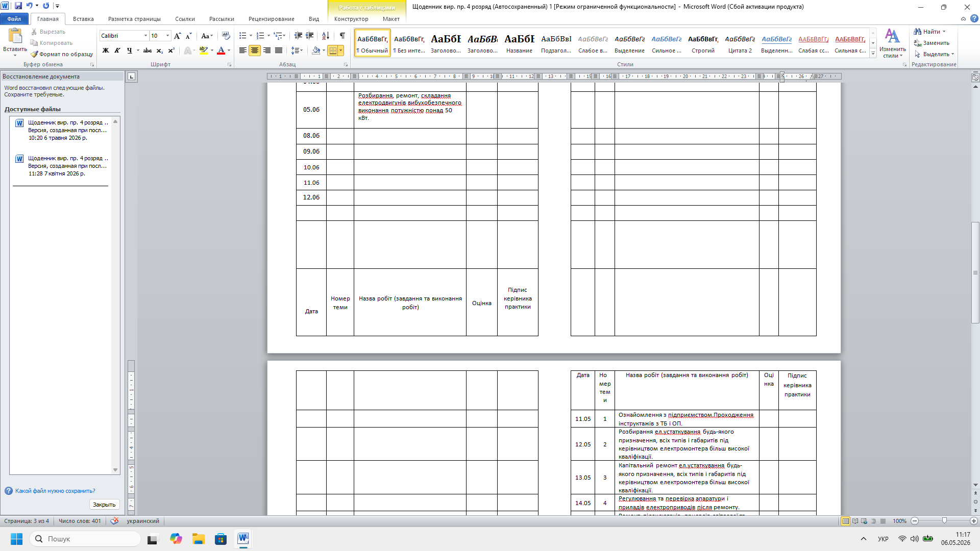Click the Word help question icon
Viewport: 980px width, 551px height.
[974, 19]
